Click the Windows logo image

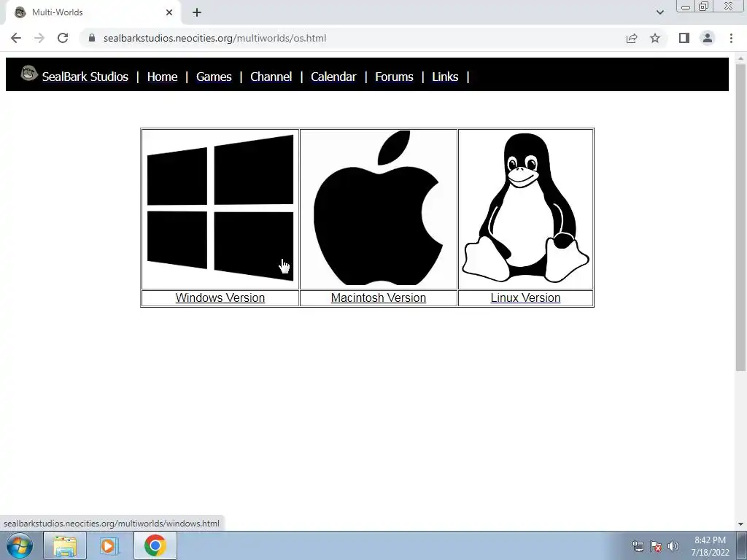coord(220,208)
